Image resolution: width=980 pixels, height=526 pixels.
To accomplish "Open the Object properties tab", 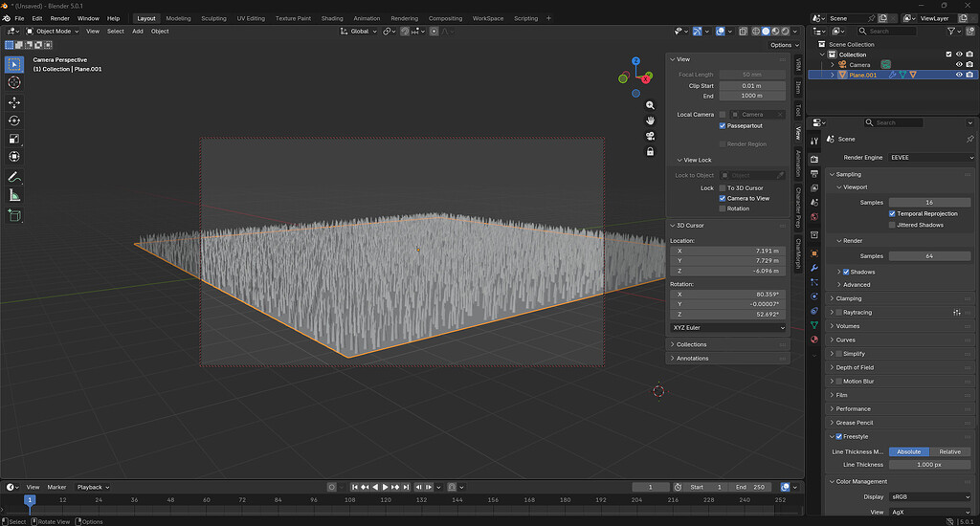I will [x=814, y=253].
